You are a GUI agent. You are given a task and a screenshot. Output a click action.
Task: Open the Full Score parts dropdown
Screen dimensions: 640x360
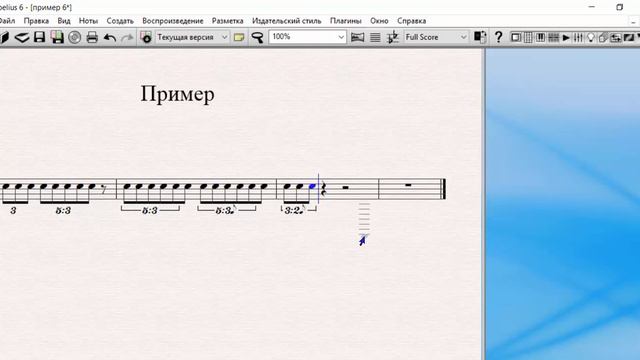pyautogui.click(x=436, y=37)
